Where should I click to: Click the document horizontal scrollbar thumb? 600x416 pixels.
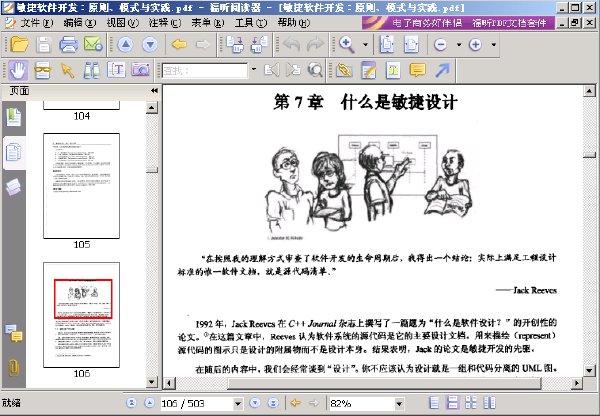coord(385,383)
